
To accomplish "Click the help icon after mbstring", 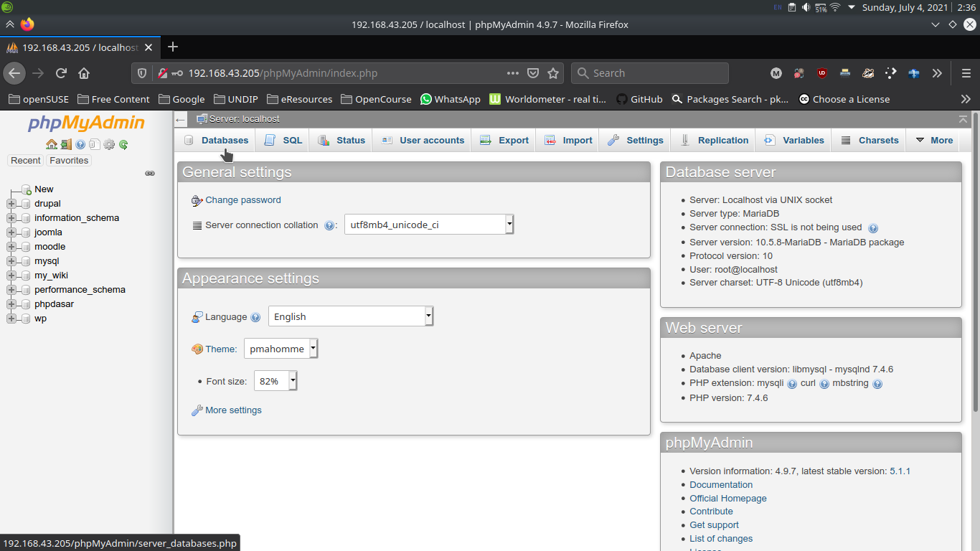I will tap(877, 384).
